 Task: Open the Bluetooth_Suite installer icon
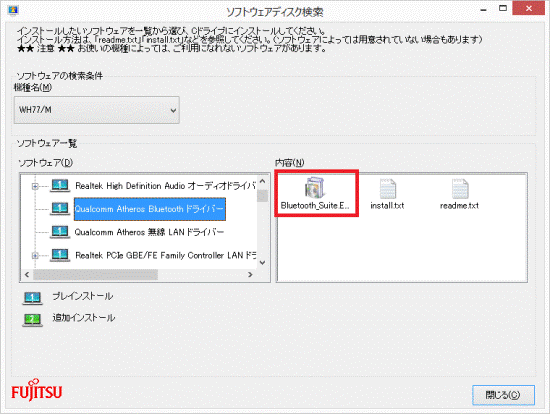click(314, 188)
